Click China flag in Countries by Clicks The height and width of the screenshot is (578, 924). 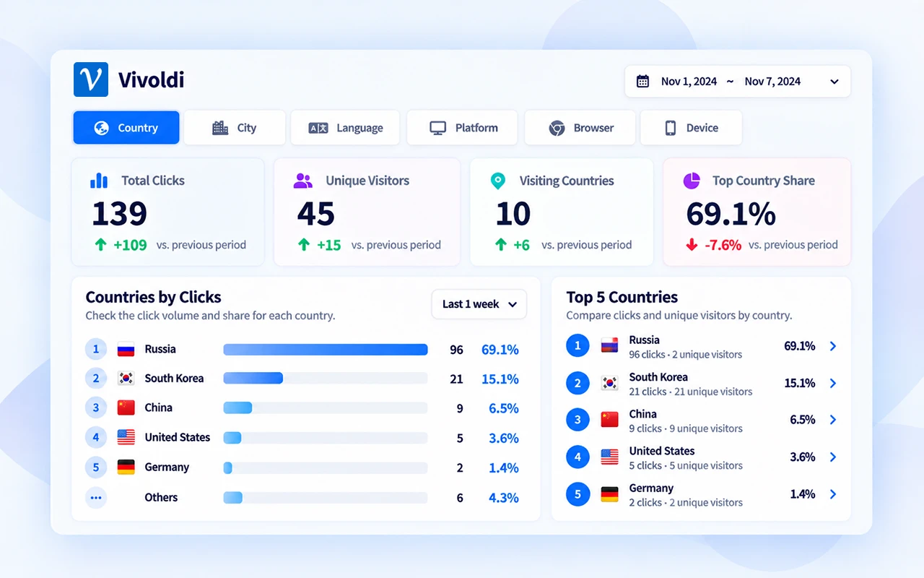[x=126, y=408]
